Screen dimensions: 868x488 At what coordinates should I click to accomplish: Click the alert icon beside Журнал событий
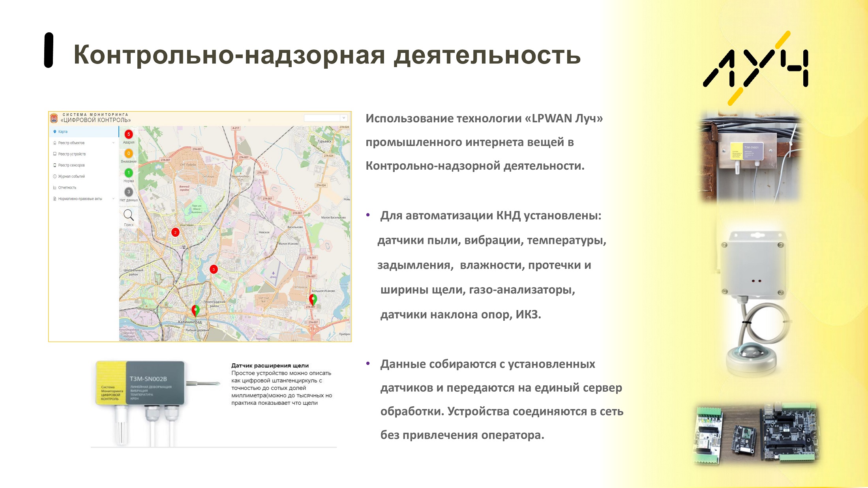[x=54, y=176]
